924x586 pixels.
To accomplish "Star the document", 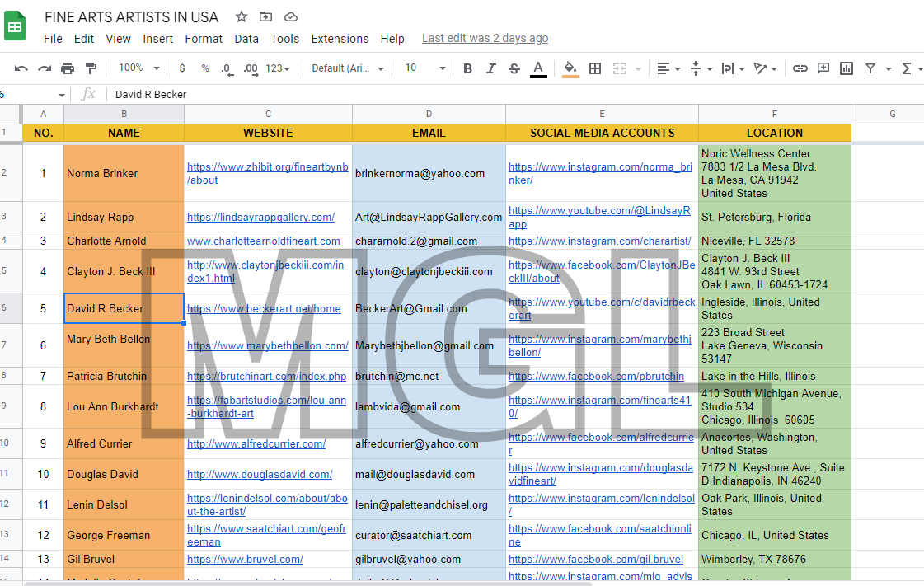I will tap(241, 16).
